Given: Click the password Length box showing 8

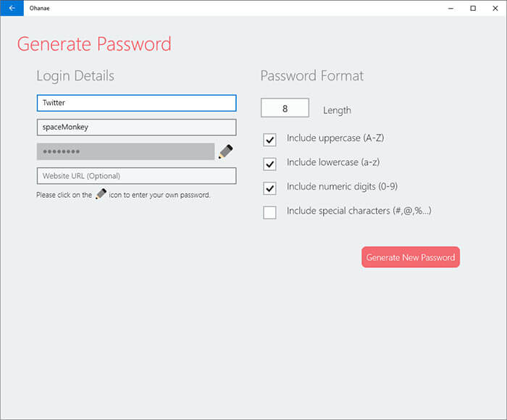Looking at the screenshot, I should click(x=285, y=108).
